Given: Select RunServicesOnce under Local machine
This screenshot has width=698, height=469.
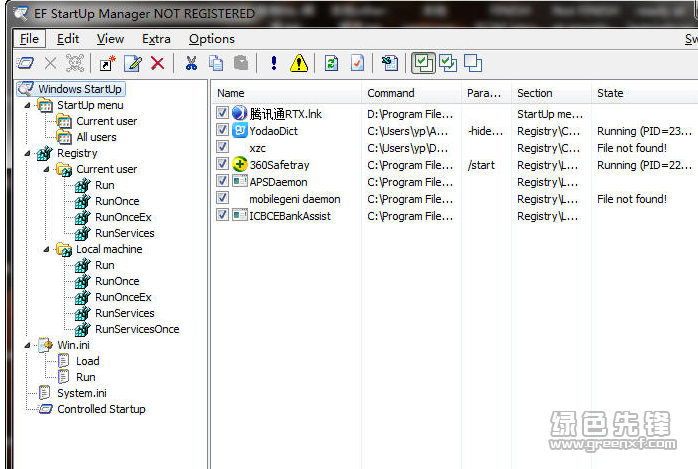Looking at the screenshot, I should 137,329.
